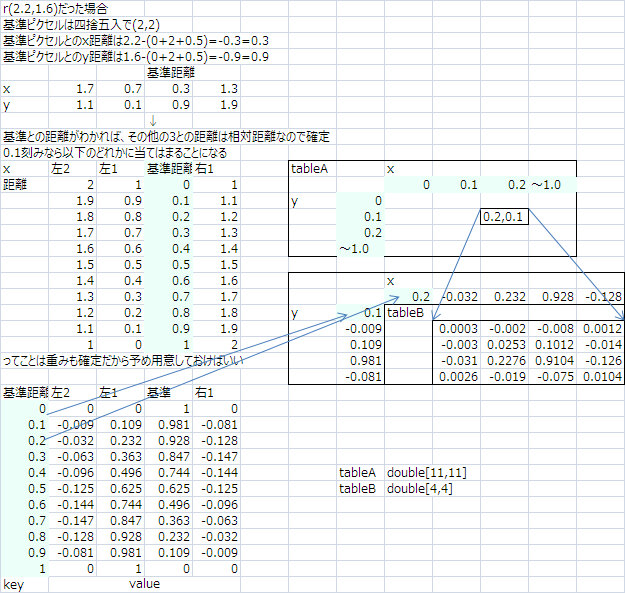Select the 0.1刻みなら以下のどれかに当てはまる text cell
625x593 pixels.
115,153
